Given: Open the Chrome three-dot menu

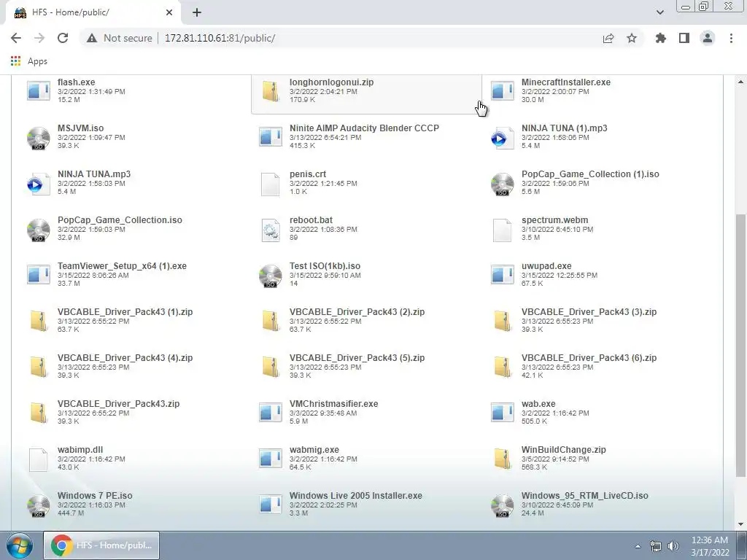Looking at the screenshot, I should tap(731, 38).
